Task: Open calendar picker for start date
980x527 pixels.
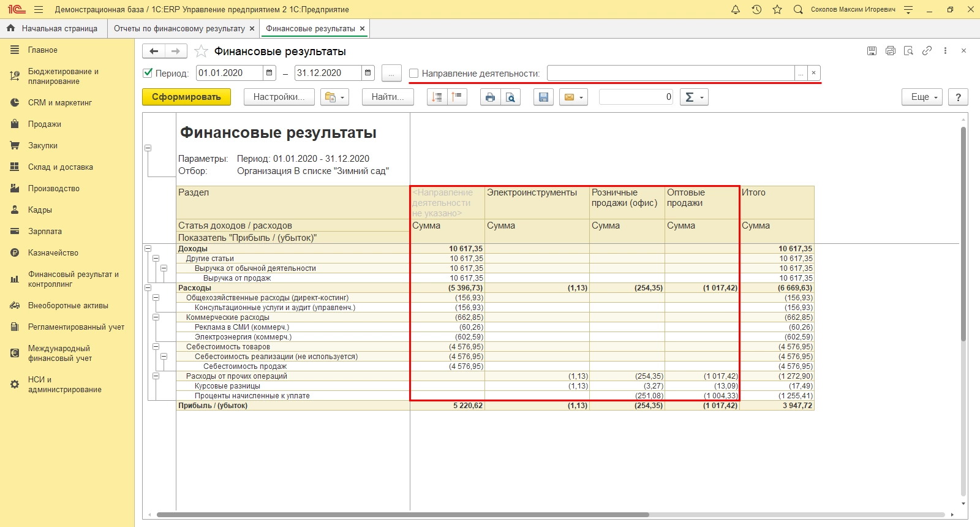Action: pos(269,73)
